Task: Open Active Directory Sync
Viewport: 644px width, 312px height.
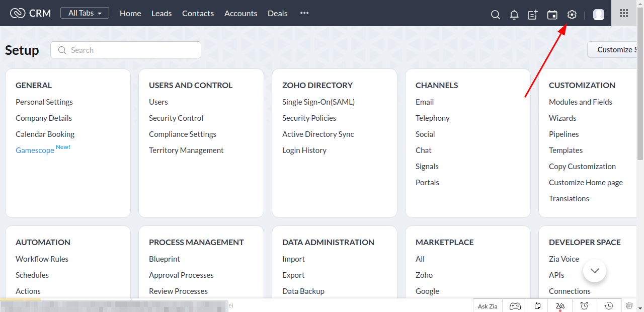Action: (x=318, y=134)
